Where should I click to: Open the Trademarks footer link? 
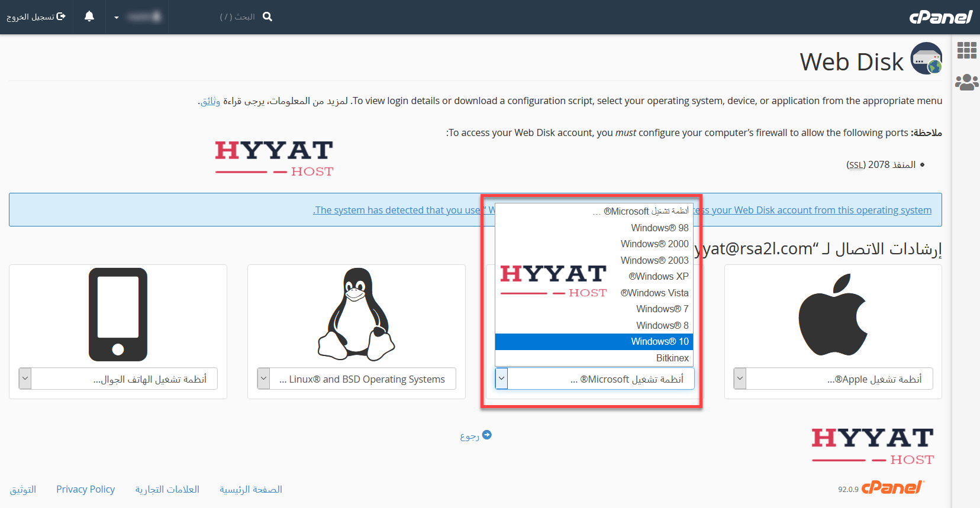click(167, 489)
